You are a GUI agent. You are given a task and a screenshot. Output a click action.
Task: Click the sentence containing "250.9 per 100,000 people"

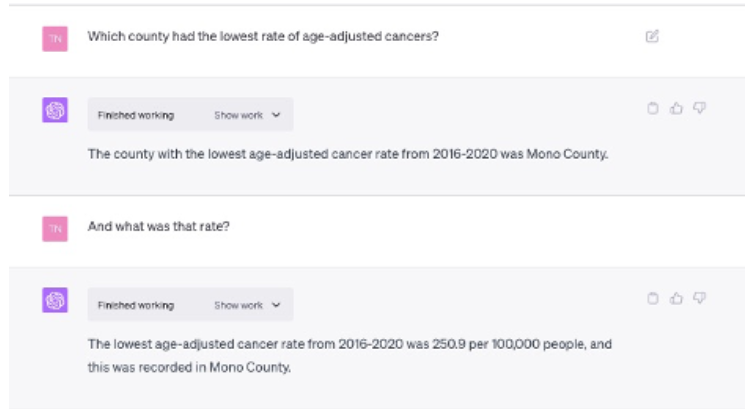click(x=349, y=344)
